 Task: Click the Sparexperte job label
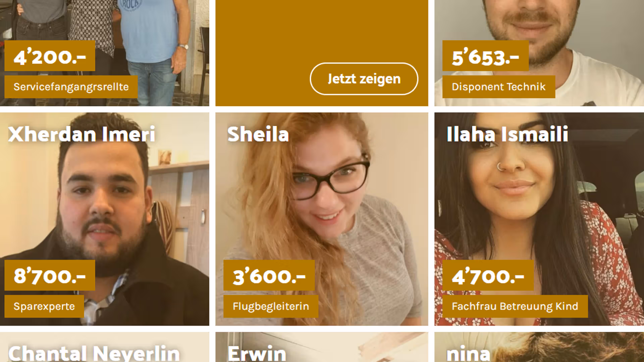pos(44,306)
